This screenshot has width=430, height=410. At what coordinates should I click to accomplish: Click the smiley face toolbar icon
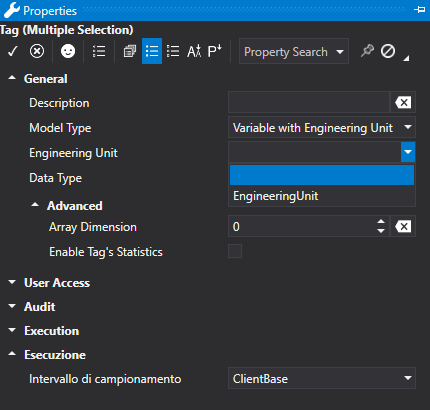(x=68, y=51)
